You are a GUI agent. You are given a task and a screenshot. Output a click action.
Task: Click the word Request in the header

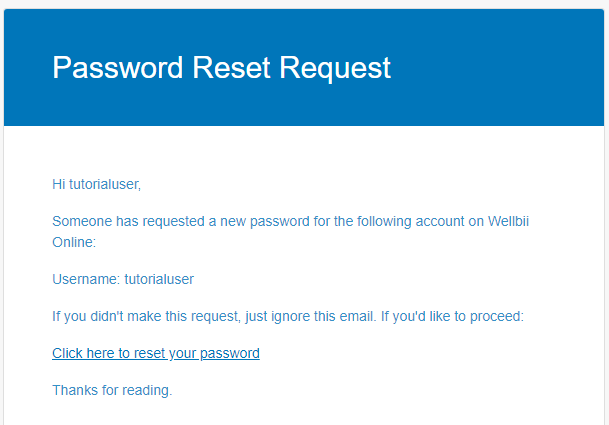pyautogui.click(x=335, y=69)
